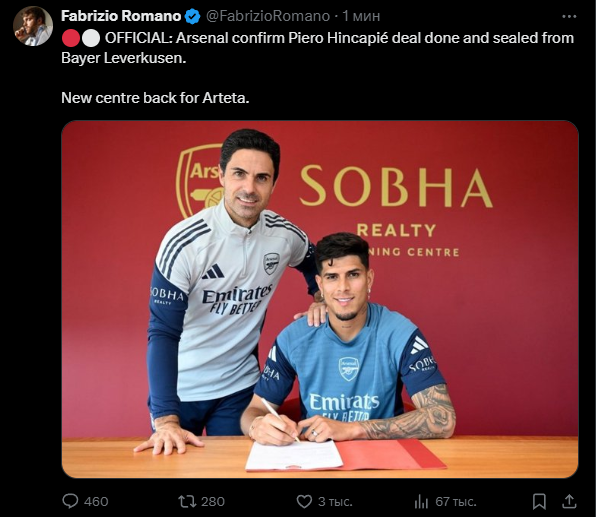Like the post with the heart icon

(x=304, y=501)
